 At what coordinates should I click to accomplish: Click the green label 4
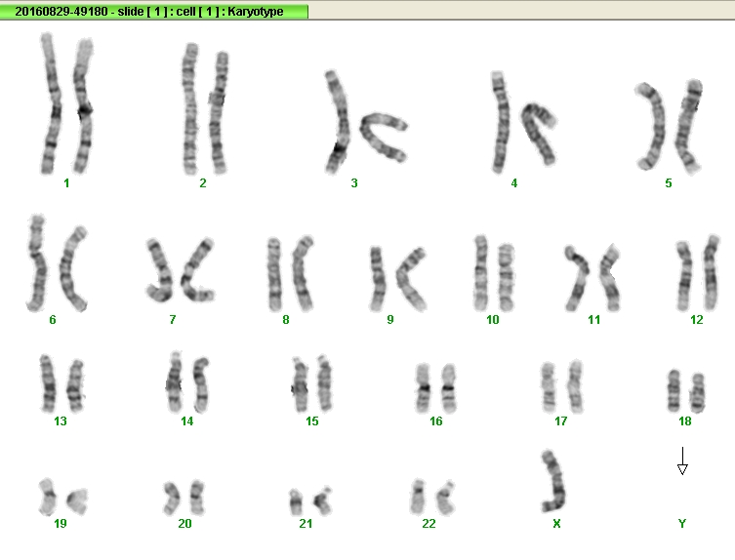514,183
